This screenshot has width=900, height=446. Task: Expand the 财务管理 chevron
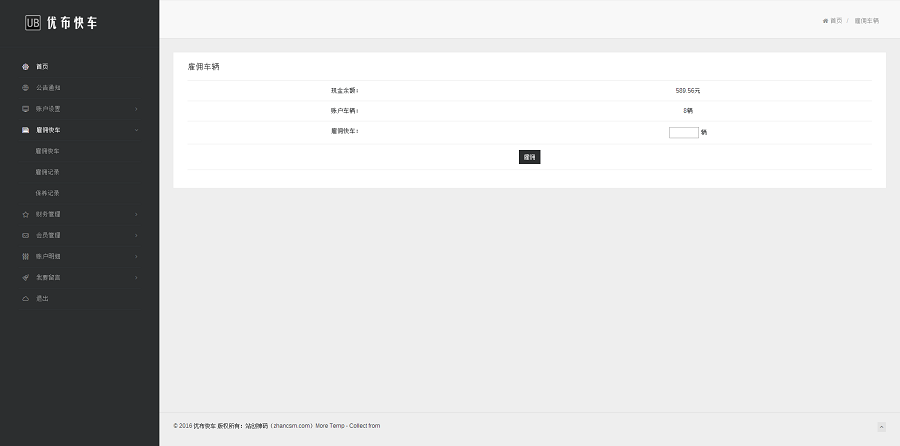(136, 215)
